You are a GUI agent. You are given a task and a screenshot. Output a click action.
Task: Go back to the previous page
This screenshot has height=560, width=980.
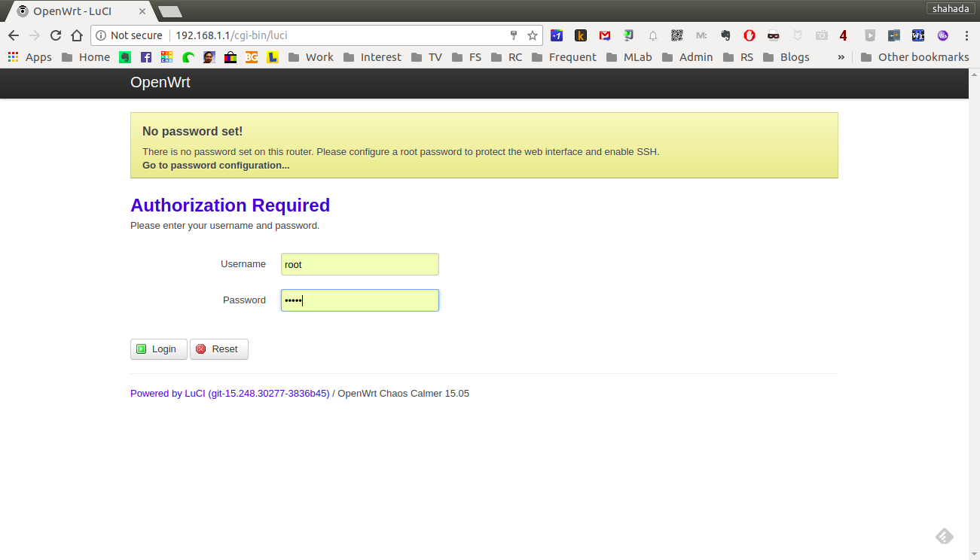[14, 35]
